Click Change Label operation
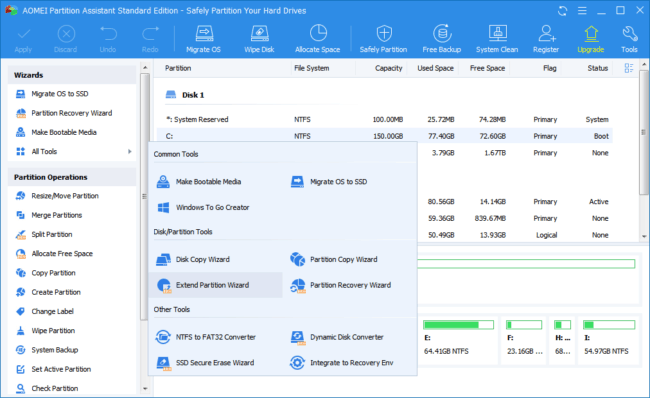Image resolution: width=650 pixels, height=398 pixels. point(45,311)
